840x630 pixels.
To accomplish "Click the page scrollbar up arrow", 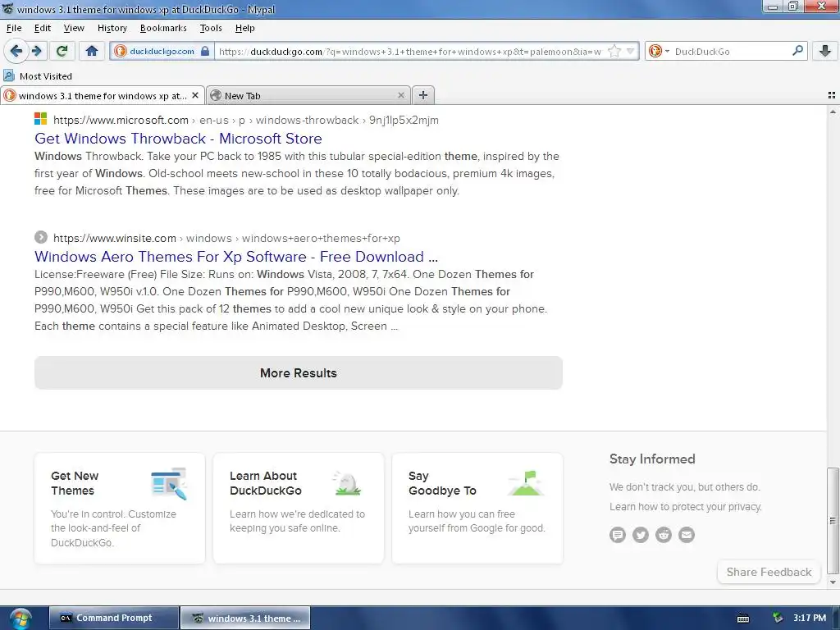I will [x=833, y=112].
